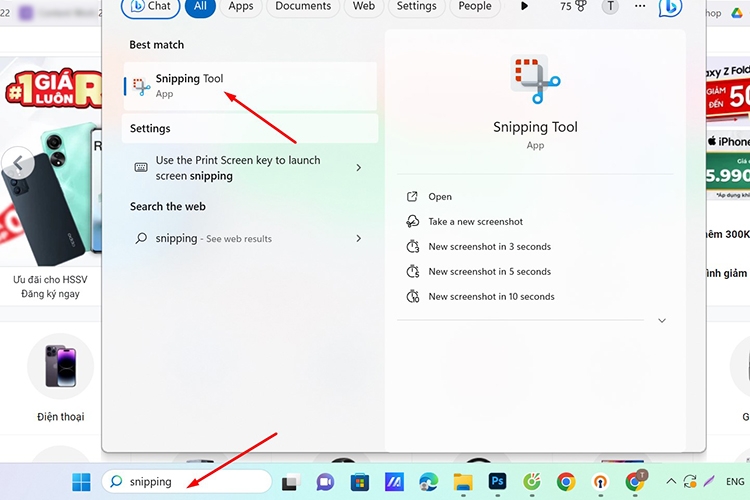
Task: Open the Windows Start button
Action: point(81,482)
